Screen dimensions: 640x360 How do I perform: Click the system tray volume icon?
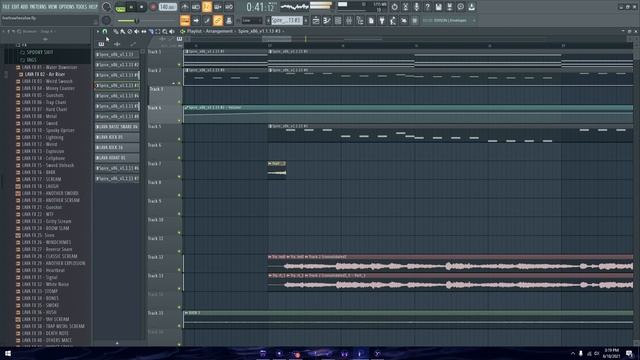pyautogui.click(x=597, y=353)
